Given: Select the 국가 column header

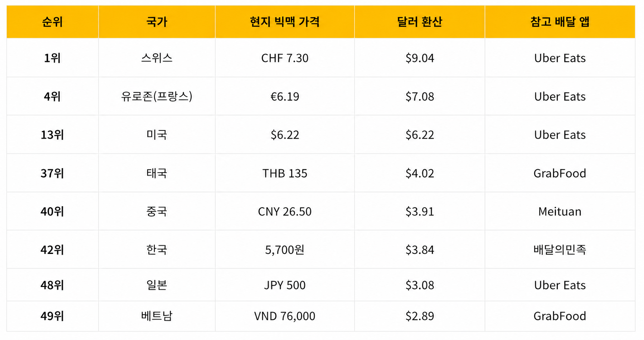Looking at the screenshot, I should tap(157, 22).
